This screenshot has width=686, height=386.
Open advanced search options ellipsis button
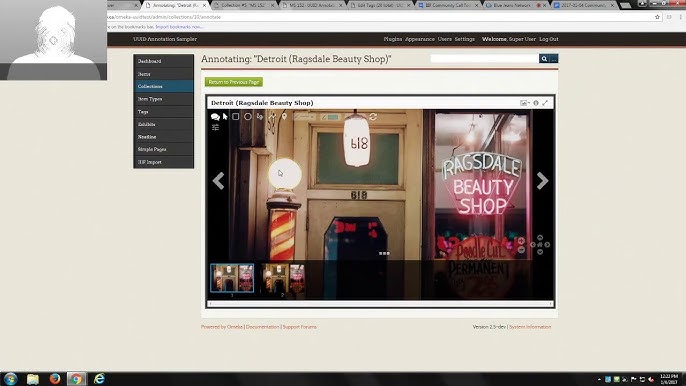[554, 59]
